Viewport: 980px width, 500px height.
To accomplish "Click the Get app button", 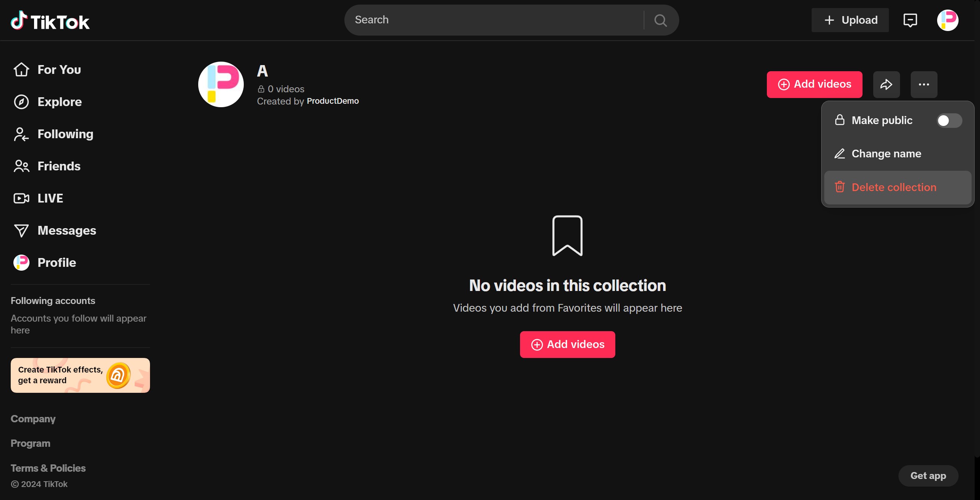I will 928,476.
